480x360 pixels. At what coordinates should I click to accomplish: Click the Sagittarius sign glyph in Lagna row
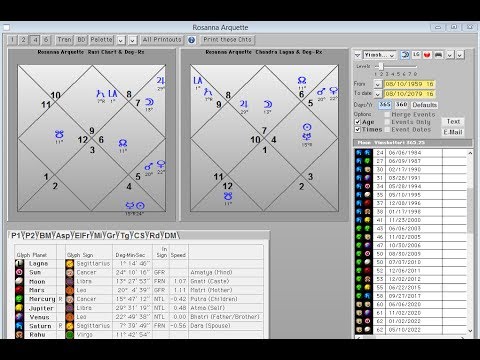point(69,264)
